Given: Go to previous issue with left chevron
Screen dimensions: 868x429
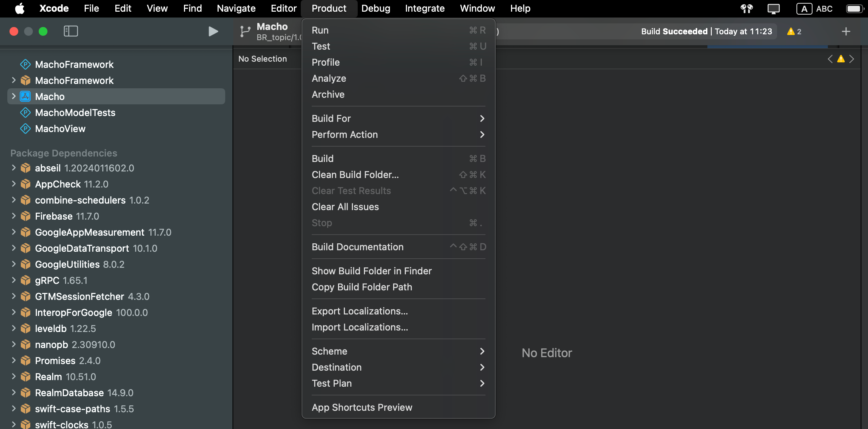Looking at the screenshot, I should pyautogui.click(x=830, y=59).
